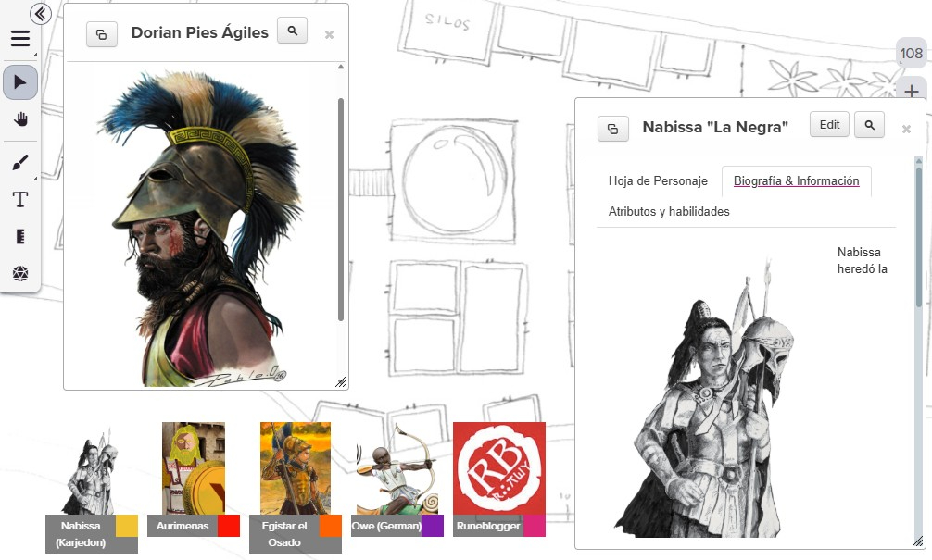Collapse the toolbar with double chevron
This screenshot has width=932, height=560.
40,13
